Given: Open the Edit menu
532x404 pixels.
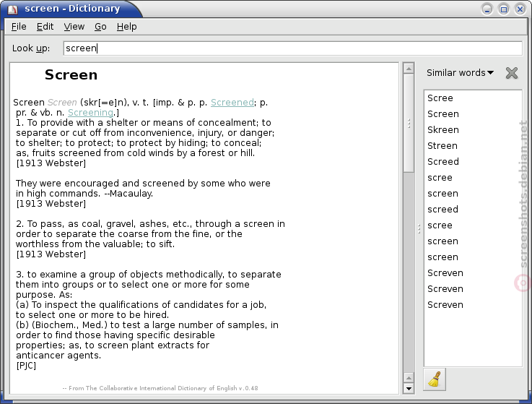Looking at the screenshot, I should [x=45, y=27].
